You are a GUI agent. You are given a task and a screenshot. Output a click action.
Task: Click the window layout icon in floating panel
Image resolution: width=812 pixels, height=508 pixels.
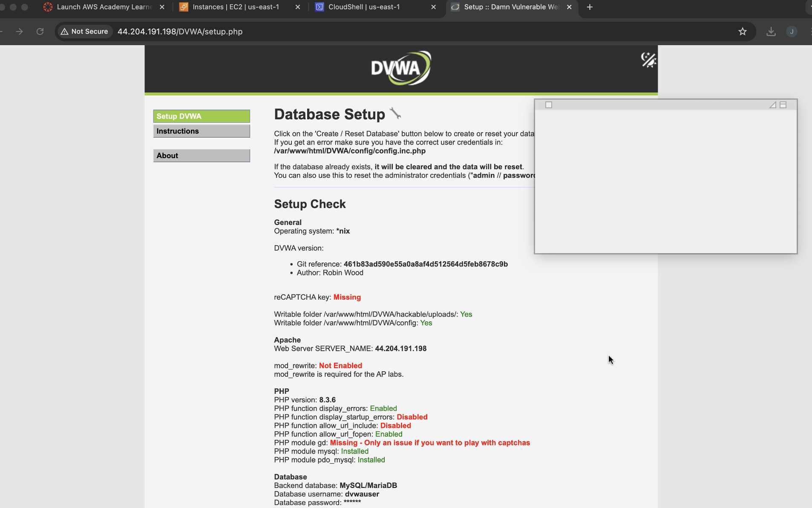coord(783,105)
